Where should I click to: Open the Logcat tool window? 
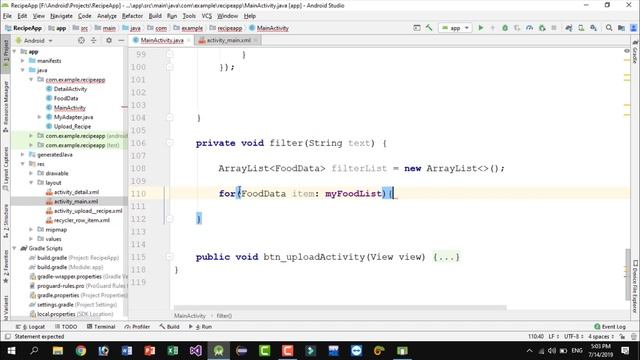(30, 327)
